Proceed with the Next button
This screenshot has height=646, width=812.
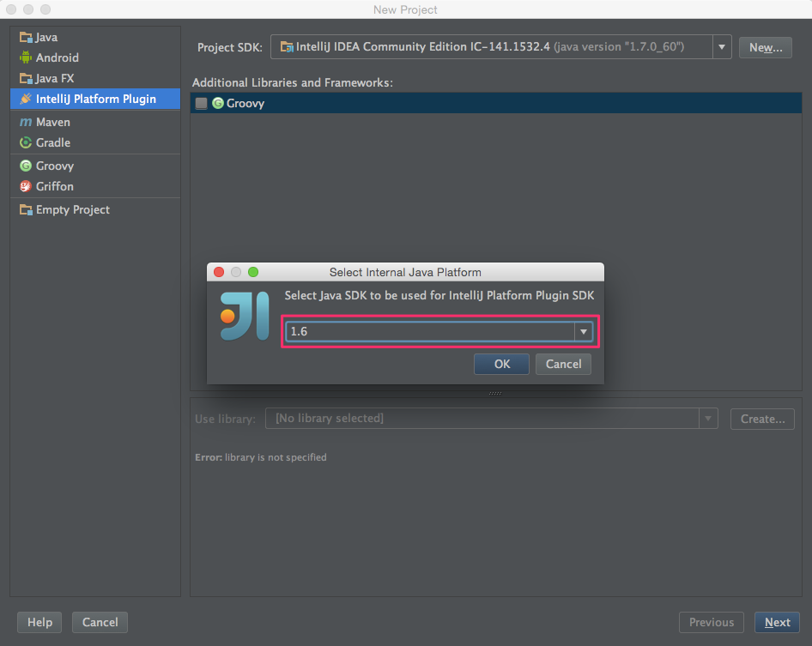click(x=777, y=622)
